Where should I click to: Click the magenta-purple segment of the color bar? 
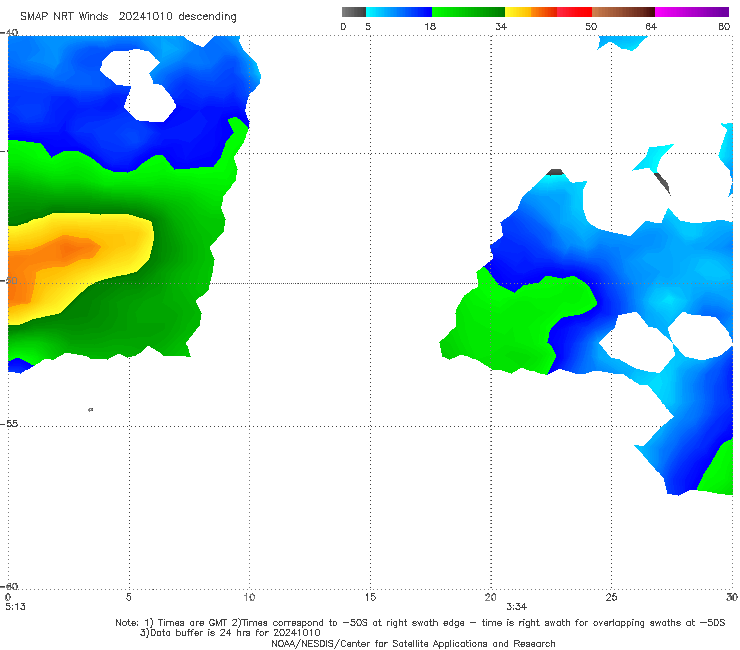[x=692, y=12]
